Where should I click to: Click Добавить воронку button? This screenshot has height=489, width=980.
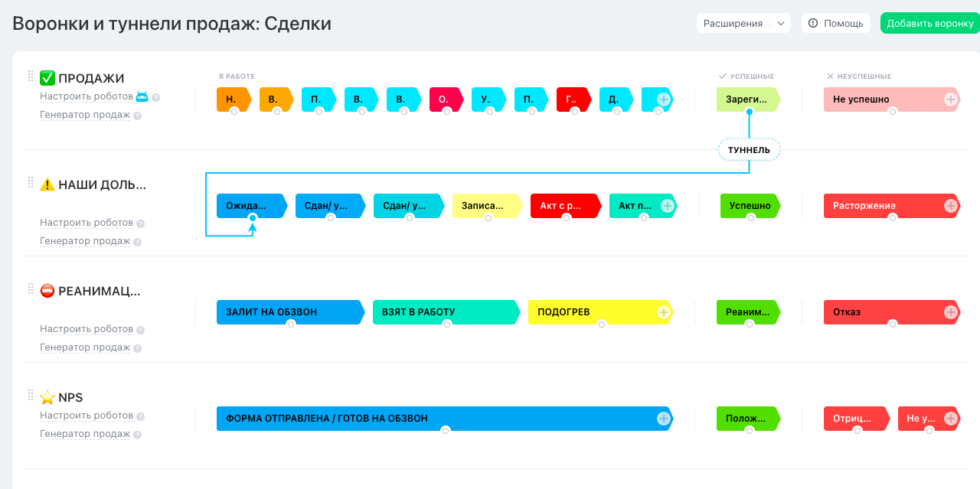click(x=930, y=24)
